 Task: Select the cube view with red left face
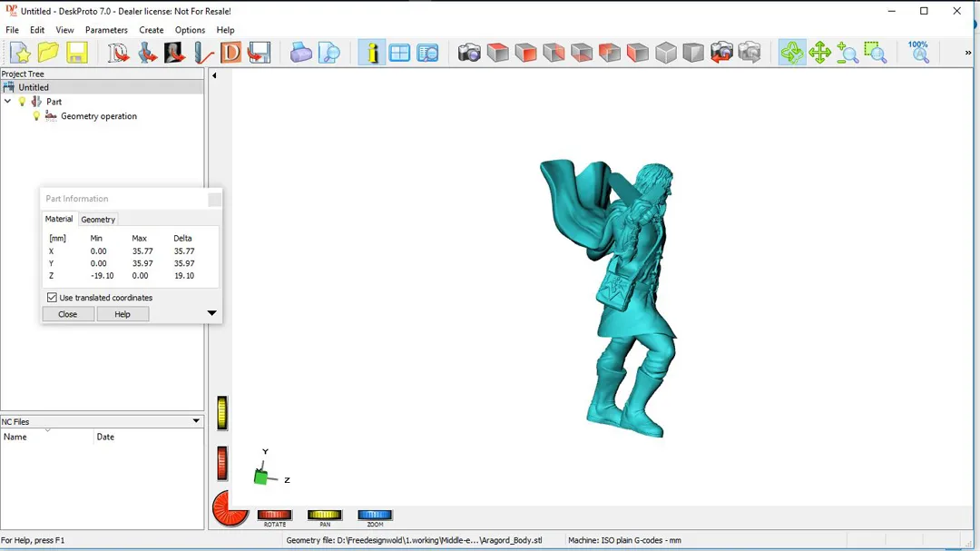click(x=638, y=53)
